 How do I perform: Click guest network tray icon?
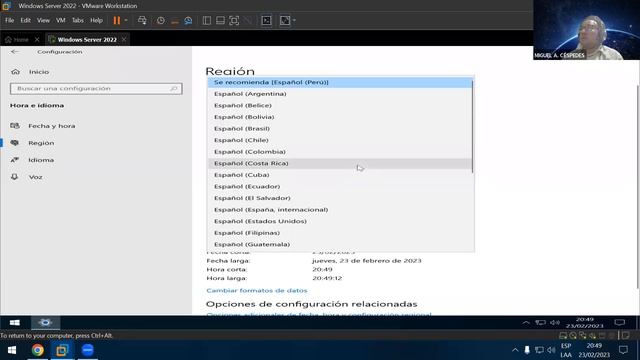coord(540,322)
